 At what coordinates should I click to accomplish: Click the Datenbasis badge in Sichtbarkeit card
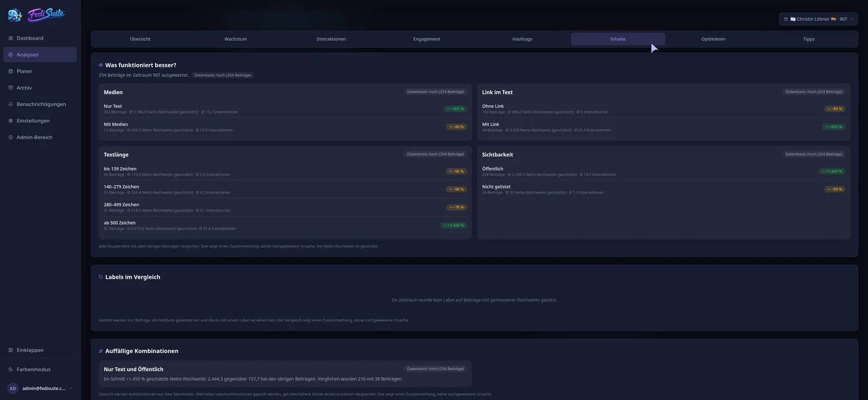(x=814, y=154)
